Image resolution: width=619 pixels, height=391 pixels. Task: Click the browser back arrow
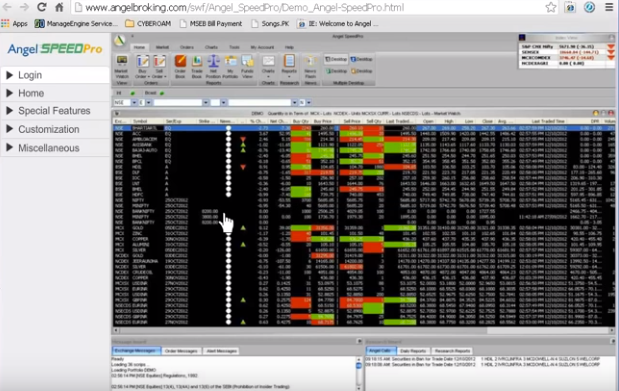coord(7,7)
